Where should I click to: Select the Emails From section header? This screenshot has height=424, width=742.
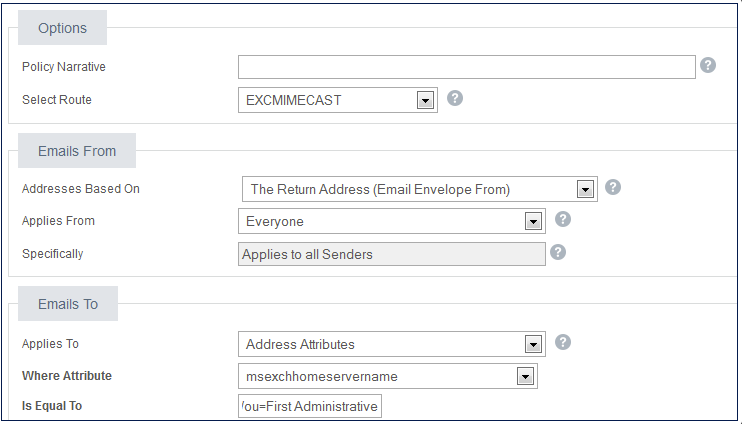[77, 151]
